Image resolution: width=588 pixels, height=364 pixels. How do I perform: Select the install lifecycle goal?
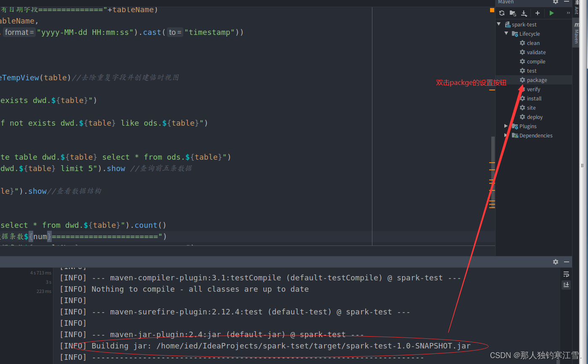point(534,98)
